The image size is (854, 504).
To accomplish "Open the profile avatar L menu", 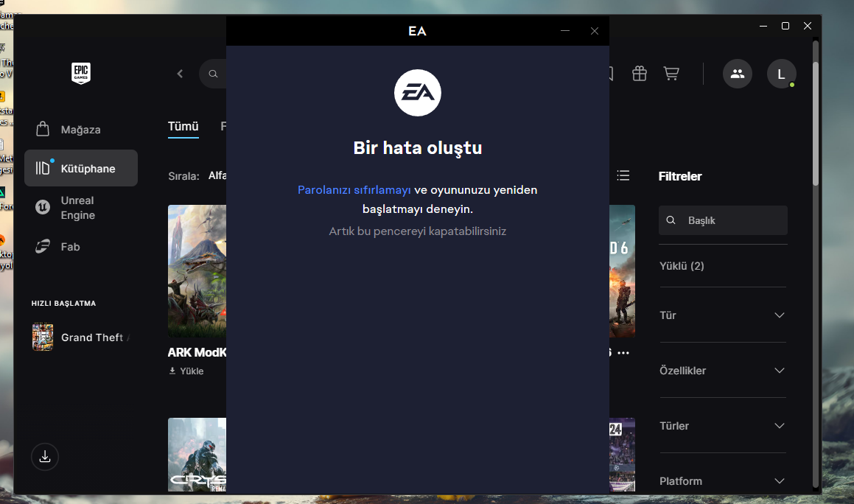I will 781,74.
